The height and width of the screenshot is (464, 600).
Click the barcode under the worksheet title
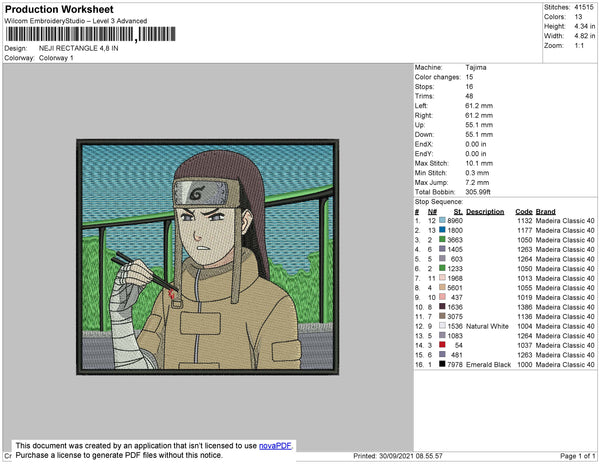pyautogui.click(x=90, y=34)
